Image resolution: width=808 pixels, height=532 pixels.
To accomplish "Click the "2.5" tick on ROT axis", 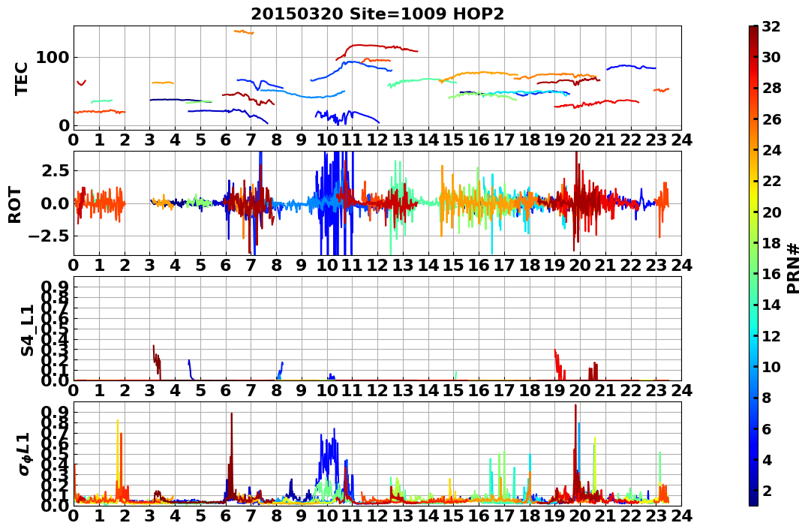I will pos(56,170).
